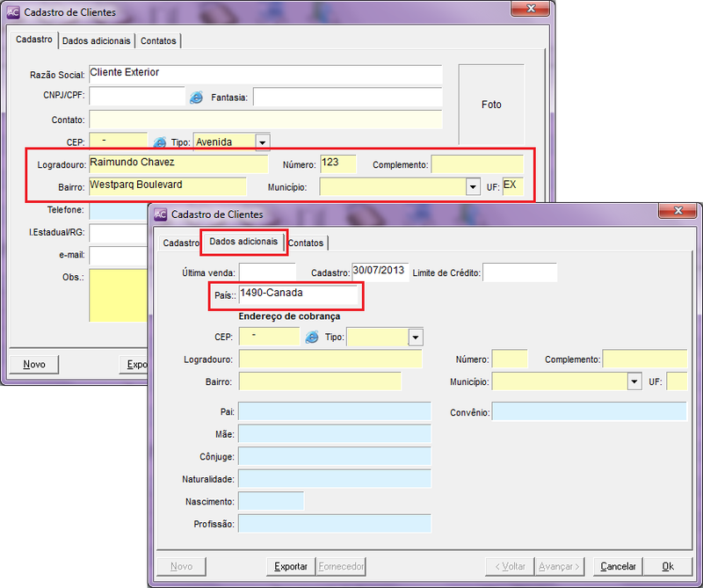Expand the Município dropdown in back window
This screenshot has height=588, width=703.
473,186
